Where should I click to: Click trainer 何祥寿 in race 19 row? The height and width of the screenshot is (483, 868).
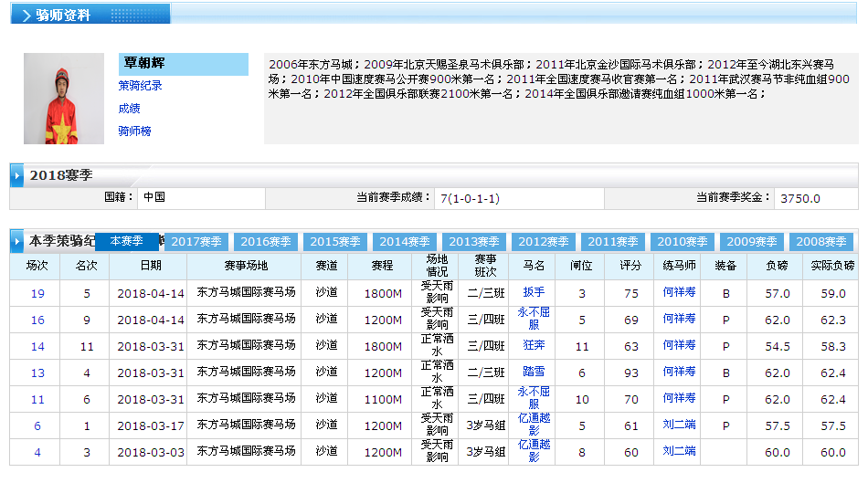(x=679, y=293)
